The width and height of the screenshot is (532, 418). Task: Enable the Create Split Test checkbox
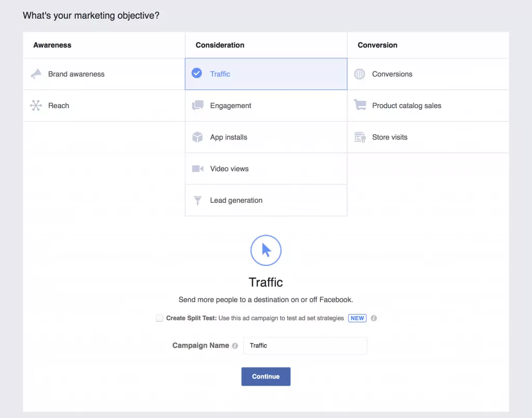pos(159,318)
